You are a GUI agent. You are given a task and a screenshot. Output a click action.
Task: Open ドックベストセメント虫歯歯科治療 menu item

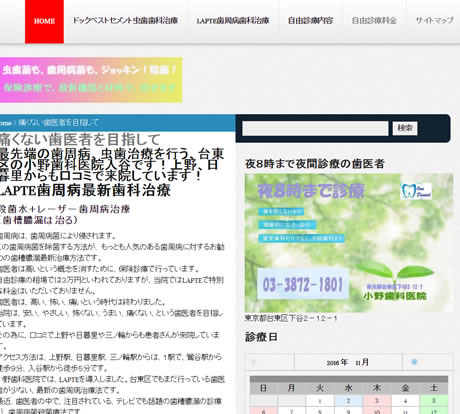point(125,21)
